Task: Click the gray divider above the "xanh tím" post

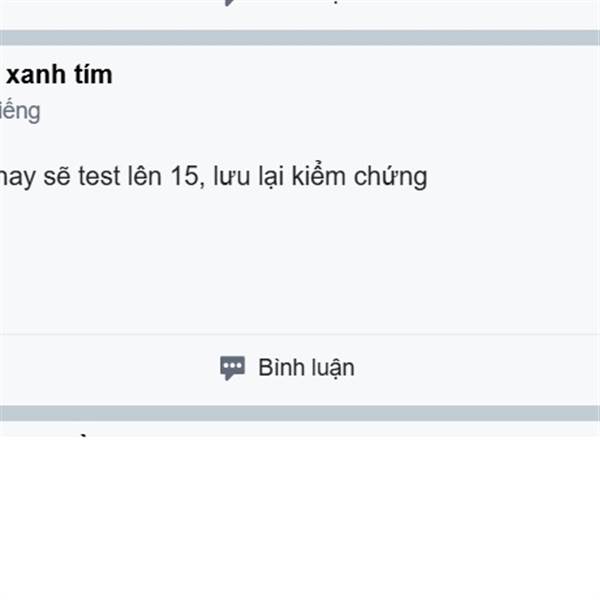Action: pos(300,38)
